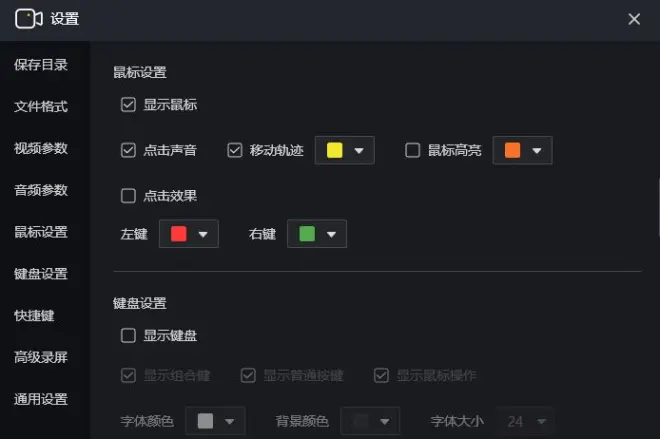Open the orange 鼠标高亮 color dropdown

pos(522,151)
